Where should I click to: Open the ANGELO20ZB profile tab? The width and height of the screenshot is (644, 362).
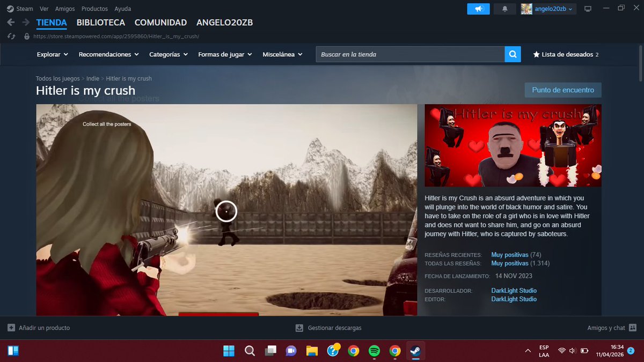coord(225,23)
